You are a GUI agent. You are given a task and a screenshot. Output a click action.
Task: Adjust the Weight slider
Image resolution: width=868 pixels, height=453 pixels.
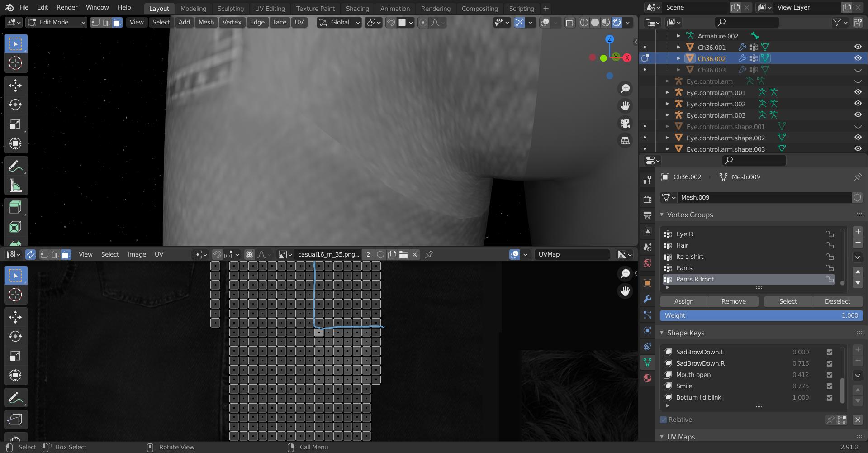(761, 315)
